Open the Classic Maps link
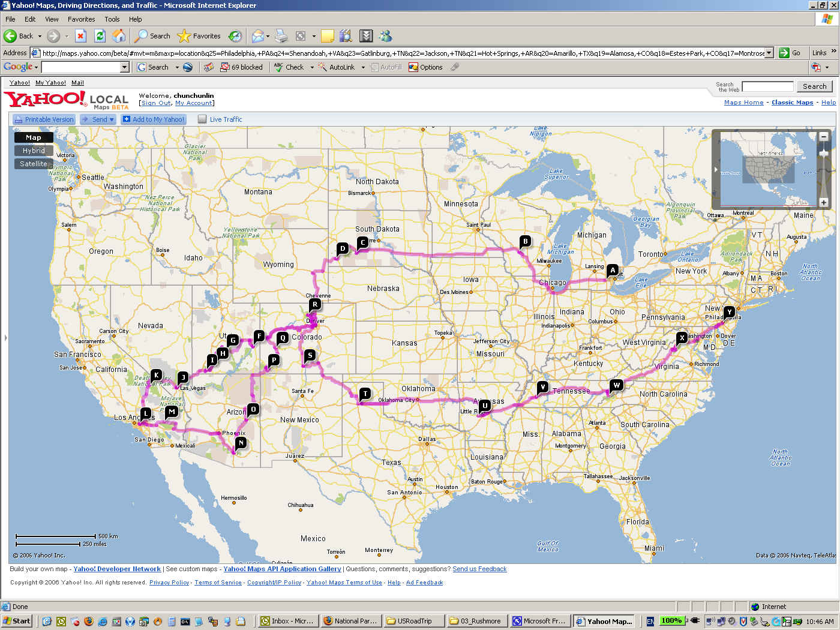 pos(792,103)
